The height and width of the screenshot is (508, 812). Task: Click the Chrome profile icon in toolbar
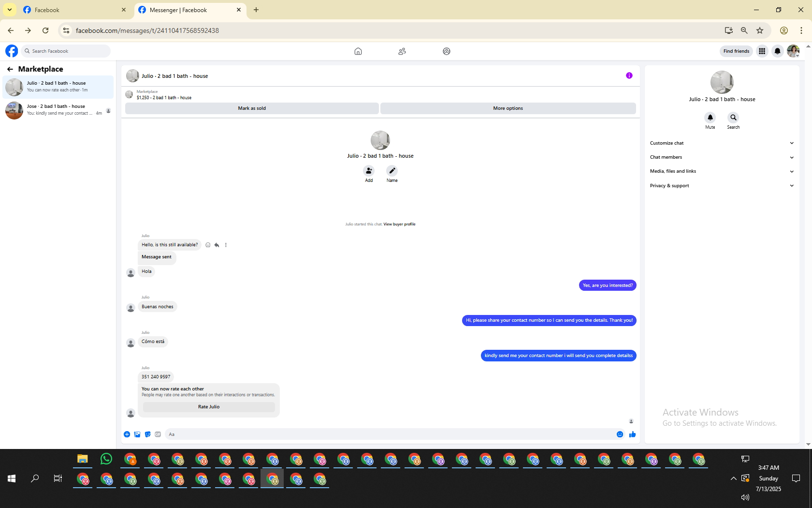784,30
